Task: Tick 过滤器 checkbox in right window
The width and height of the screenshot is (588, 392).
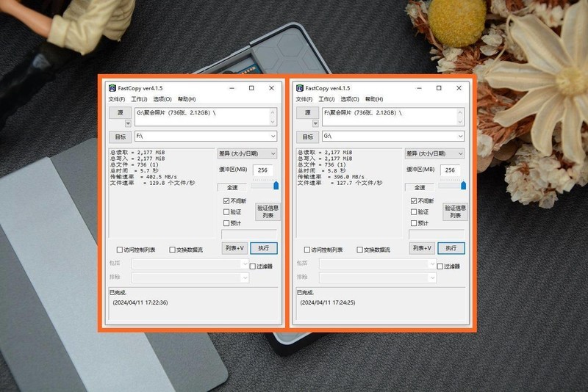Action: click(x=440, y=266)
